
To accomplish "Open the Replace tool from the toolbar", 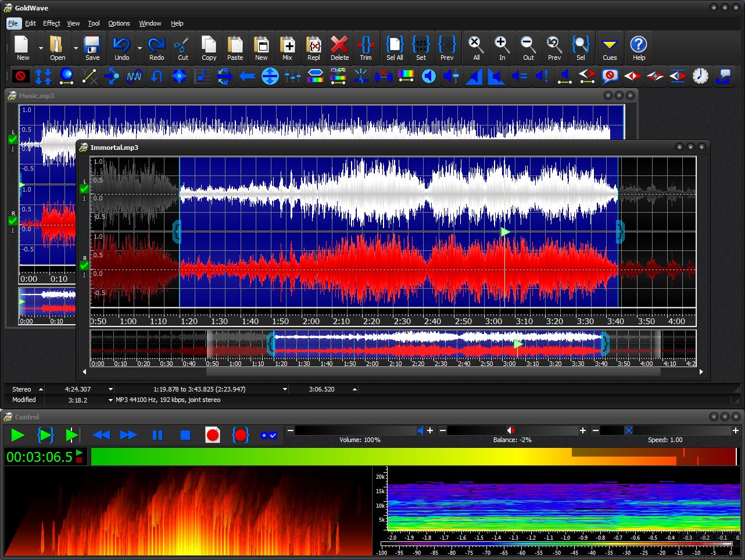I will tap(313, 48).
